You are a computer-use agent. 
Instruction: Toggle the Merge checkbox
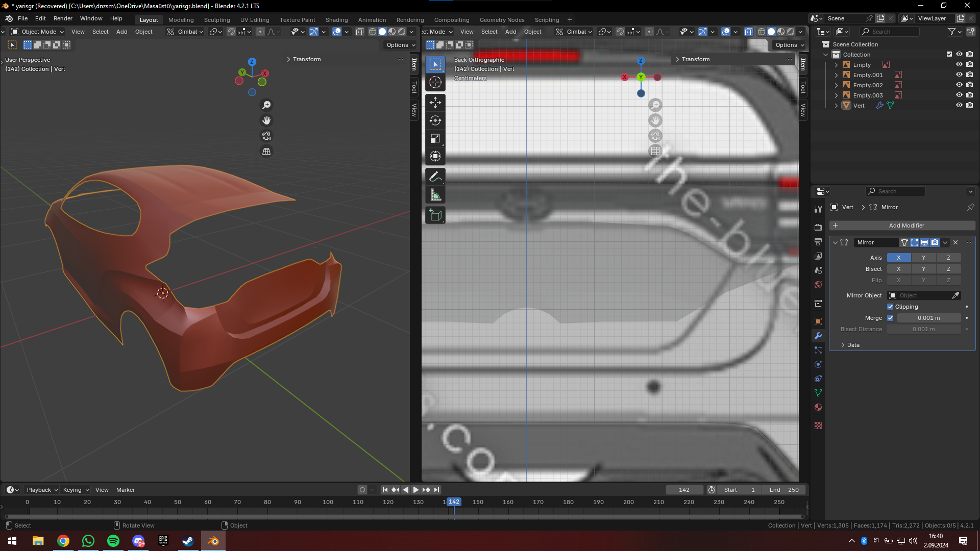(890, 318)
